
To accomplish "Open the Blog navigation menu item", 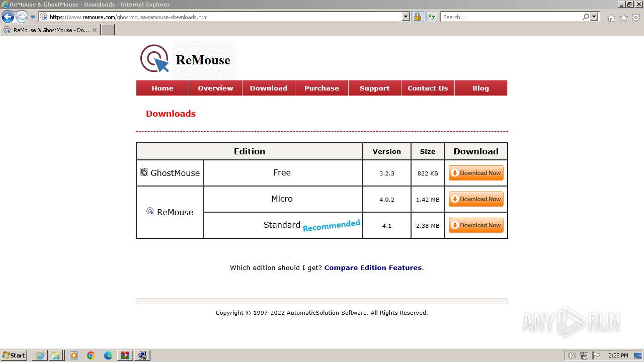I will coord(480,88).
